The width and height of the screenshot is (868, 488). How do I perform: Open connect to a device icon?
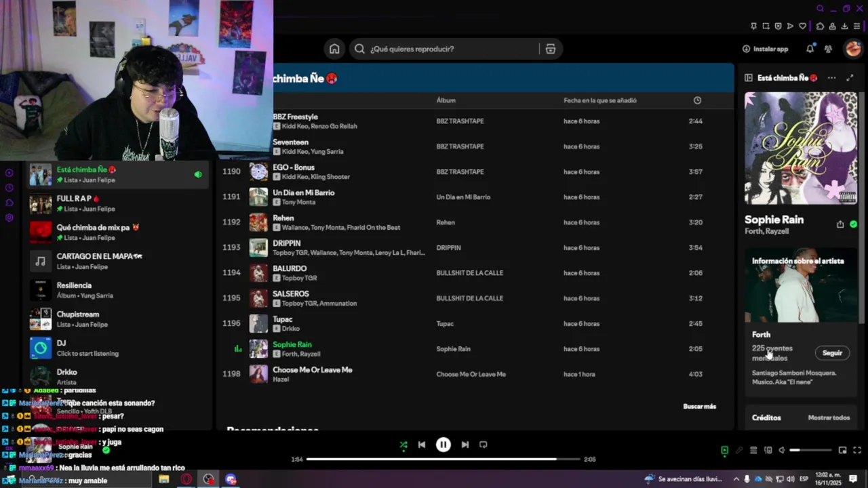pyautogui.click(x=768, y=450)
